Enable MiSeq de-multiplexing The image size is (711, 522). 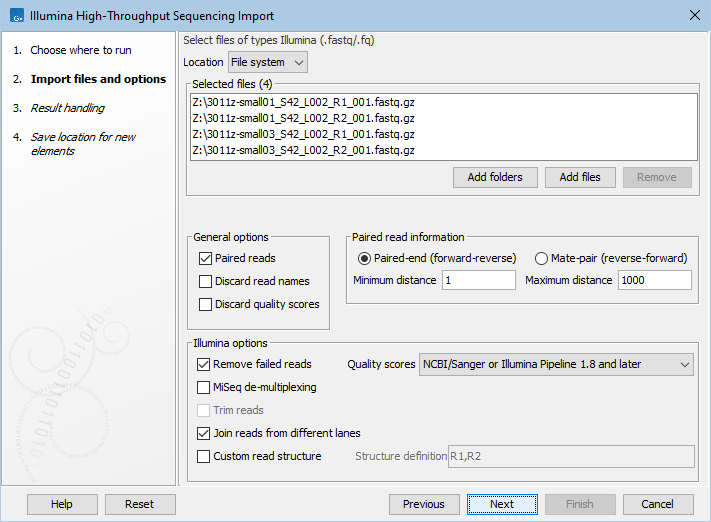point(205,387)
